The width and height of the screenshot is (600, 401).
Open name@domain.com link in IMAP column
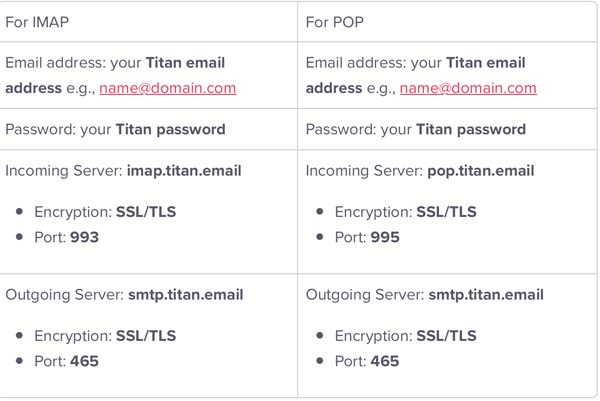tap(168, 88)
